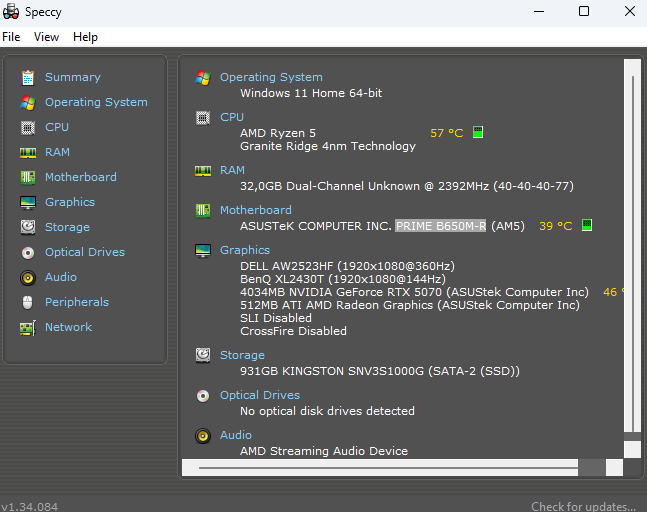Click the Audio heading link in summary

pyautogui.click(x=236, y=435)
